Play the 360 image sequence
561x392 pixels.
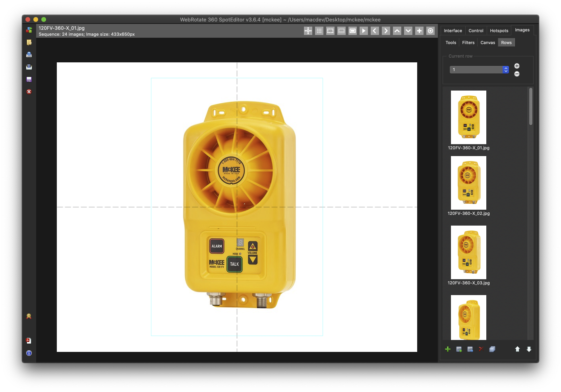point(364,31)
